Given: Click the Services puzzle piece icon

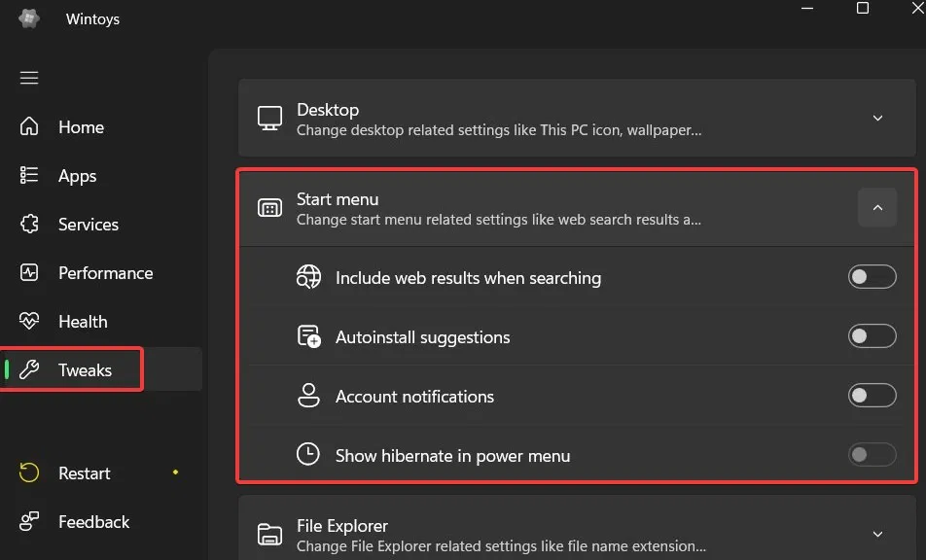Looking at the screenshot, I should click(x=29, y=225).
